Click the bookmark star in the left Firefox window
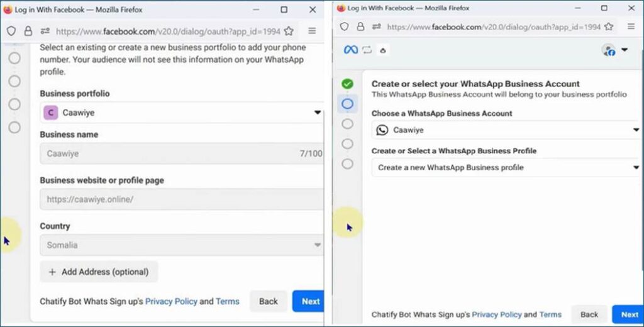The width and height of the screenshot is (644, 327). (289, 31)
